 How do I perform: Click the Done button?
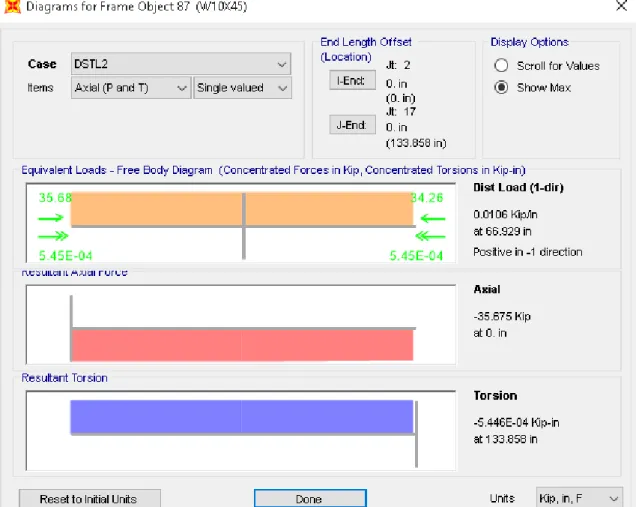tap(310, 498)
